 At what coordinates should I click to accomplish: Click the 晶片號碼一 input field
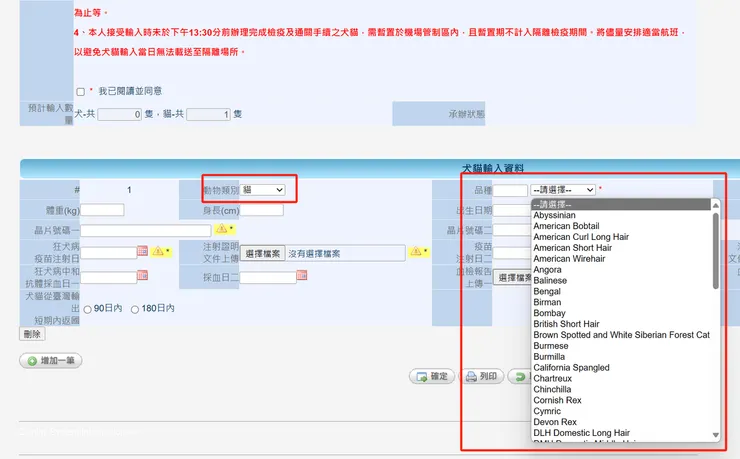tap(146, 230)
